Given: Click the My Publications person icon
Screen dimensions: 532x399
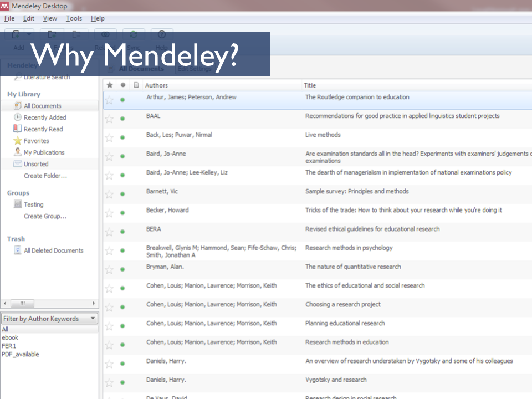Looking at the screenshot, I should [x=18, y=152].
